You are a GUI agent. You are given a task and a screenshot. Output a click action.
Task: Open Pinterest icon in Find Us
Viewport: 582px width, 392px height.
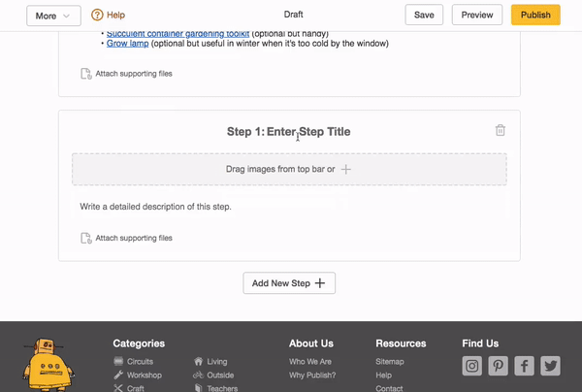tap(499, 366)
